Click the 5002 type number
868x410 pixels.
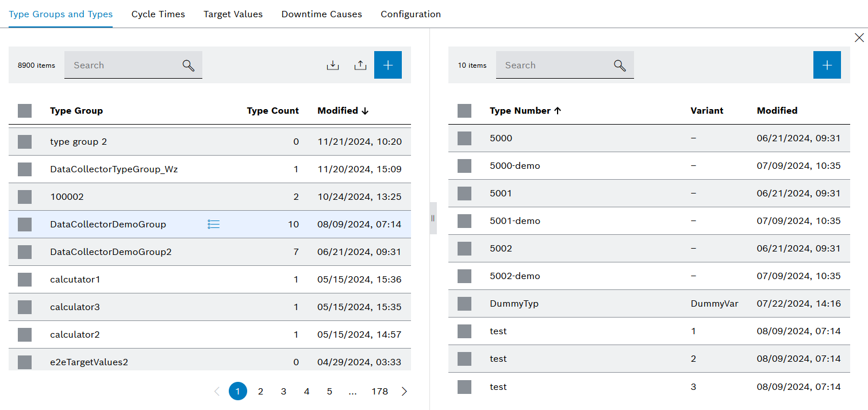point(501,249)
